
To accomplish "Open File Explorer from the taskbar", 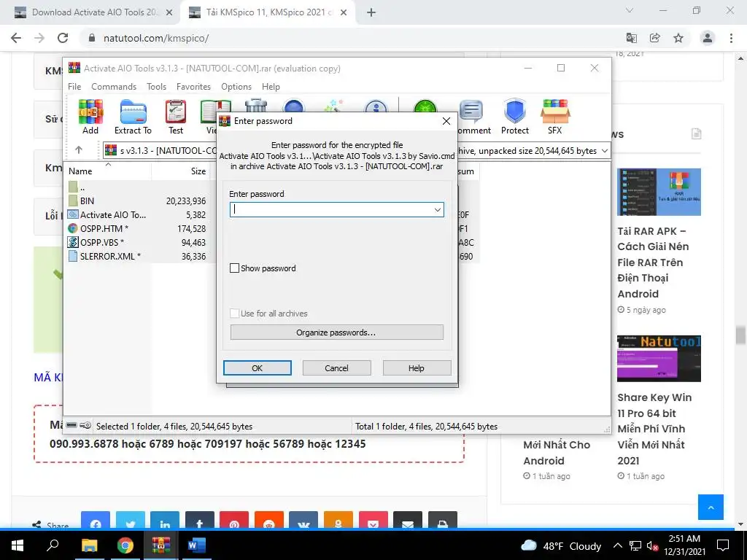I will (x=89, y=545).
